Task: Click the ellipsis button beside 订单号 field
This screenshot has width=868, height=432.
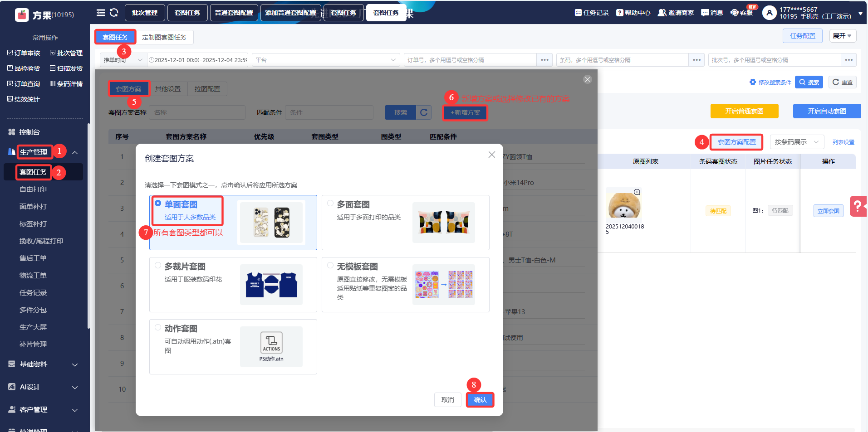Action: pyautogui.click(x=544, y=60)
